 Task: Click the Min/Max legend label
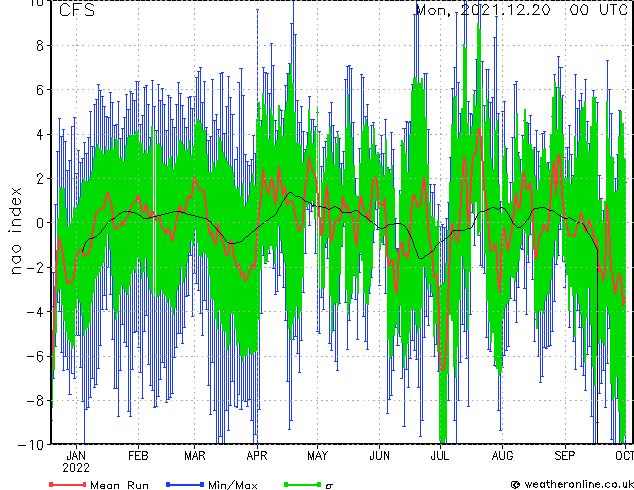click(232, 485)
